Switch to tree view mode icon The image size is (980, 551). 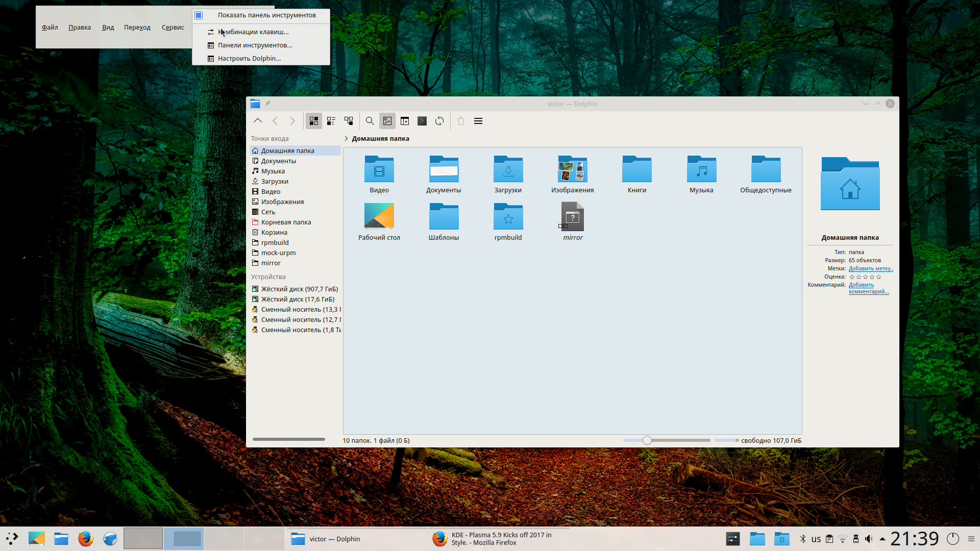(349, 121)
